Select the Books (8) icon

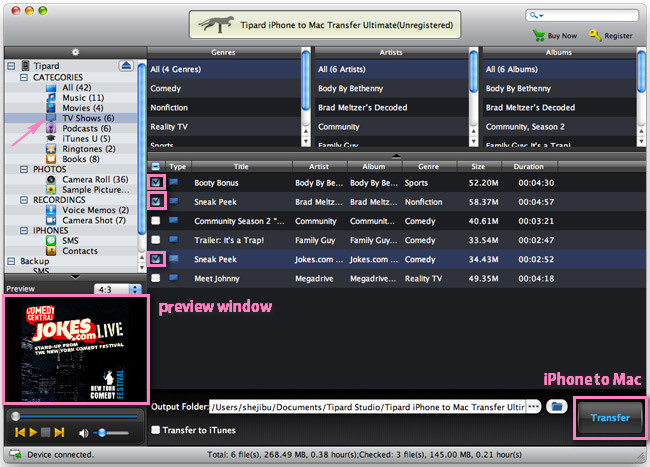tap(51, 159)
